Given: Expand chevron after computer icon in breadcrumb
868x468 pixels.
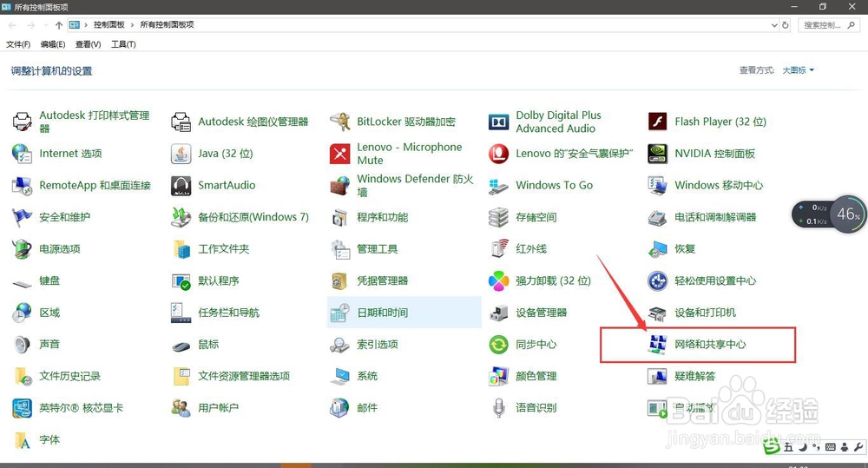Looking at the screenshot, I should coord(86,25).
